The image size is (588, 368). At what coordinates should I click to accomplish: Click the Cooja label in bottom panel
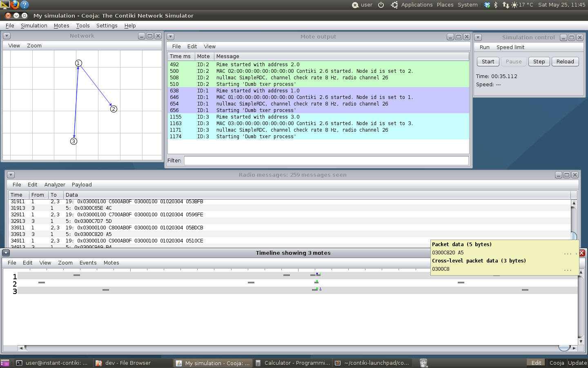click(557, 363)
